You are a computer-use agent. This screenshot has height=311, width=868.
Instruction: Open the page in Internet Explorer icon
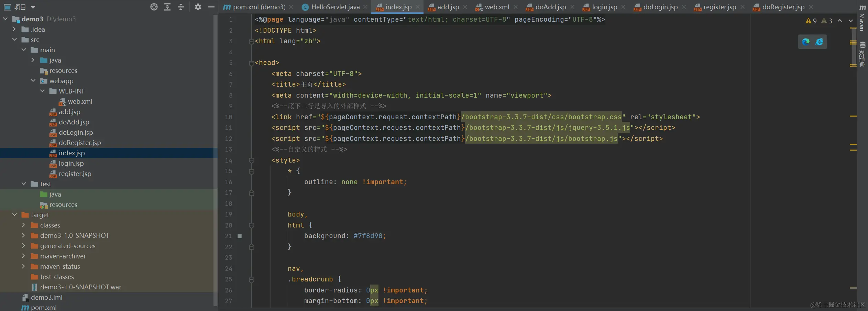tap(820, 42)
